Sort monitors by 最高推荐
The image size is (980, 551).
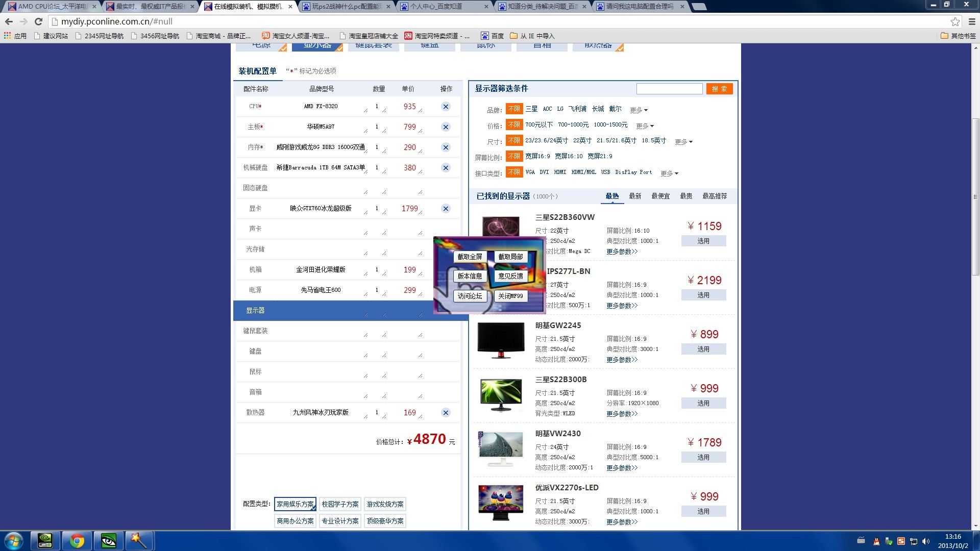click(x=715, y=196)
